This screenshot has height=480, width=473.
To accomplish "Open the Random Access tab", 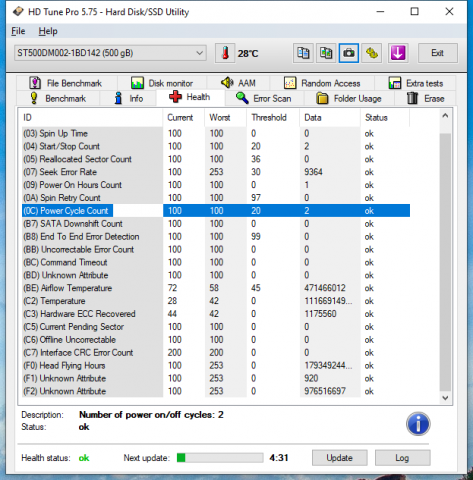I will click(x=322, y=83).
